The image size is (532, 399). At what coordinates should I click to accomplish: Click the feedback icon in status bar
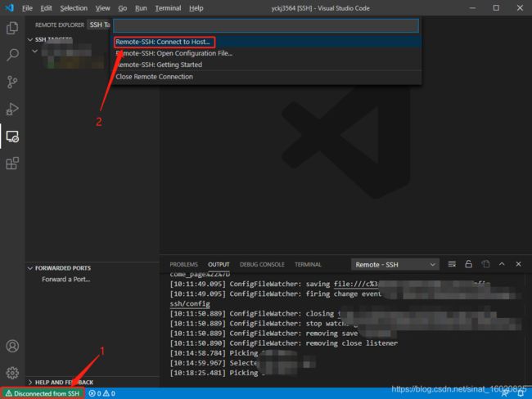point(505,393)
